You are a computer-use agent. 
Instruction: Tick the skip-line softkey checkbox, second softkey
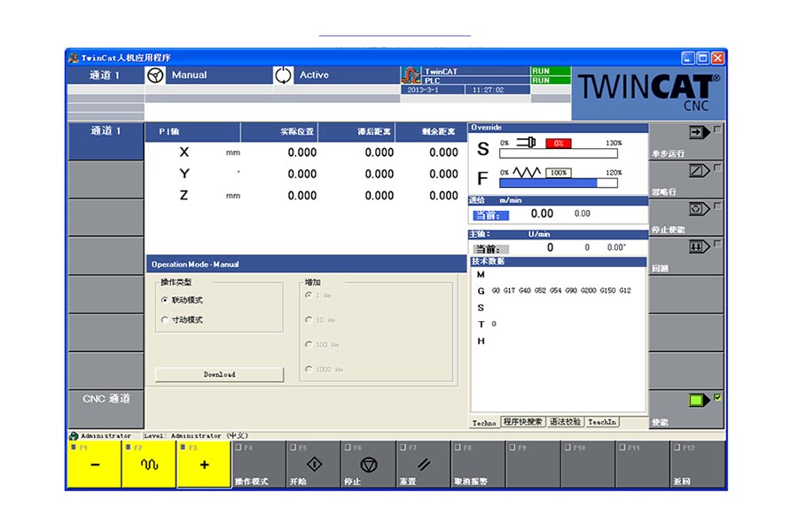coord(717,168)
